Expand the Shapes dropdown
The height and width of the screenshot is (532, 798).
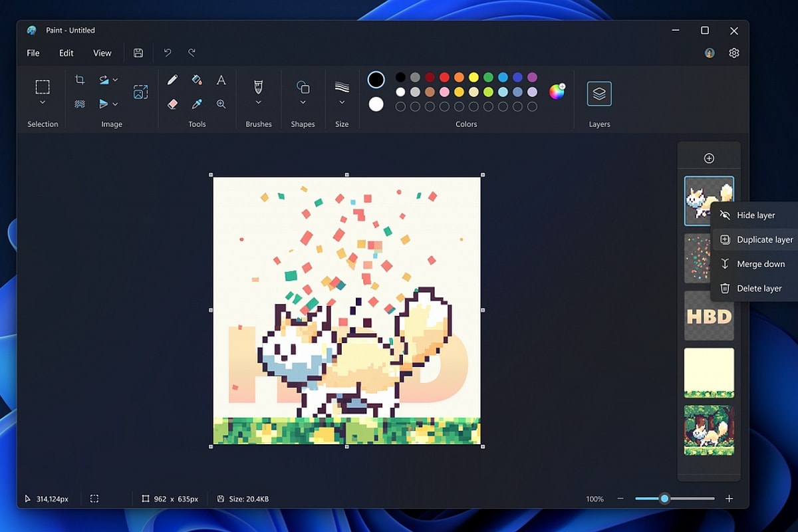(303, 93)
